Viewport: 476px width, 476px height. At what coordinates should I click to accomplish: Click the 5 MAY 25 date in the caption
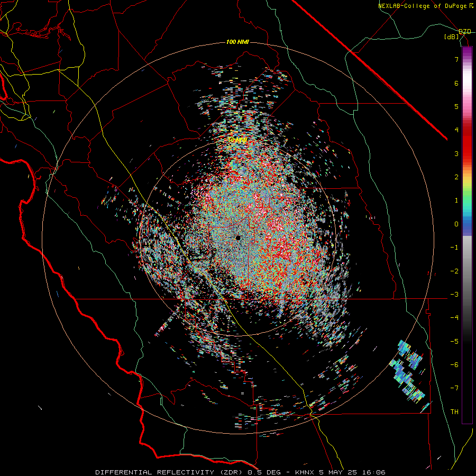click(340, 472)
